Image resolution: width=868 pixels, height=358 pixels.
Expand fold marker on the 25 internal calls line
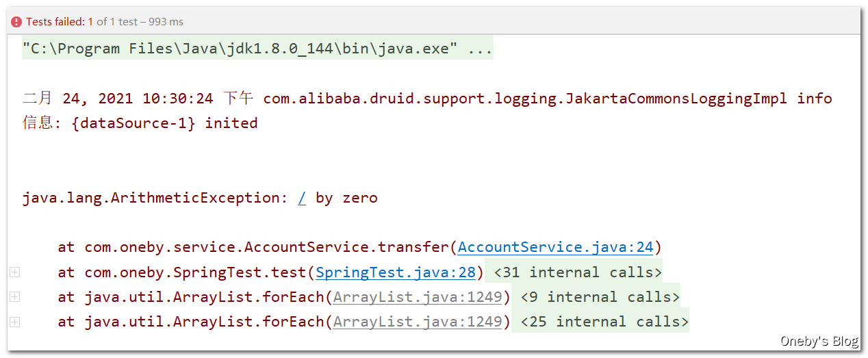(x=15, y=322)
